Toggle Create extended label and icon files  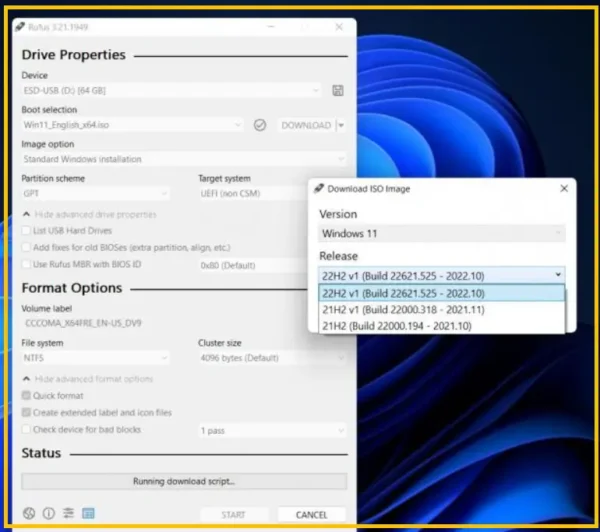pyautogui.click(x=26, y=412)
